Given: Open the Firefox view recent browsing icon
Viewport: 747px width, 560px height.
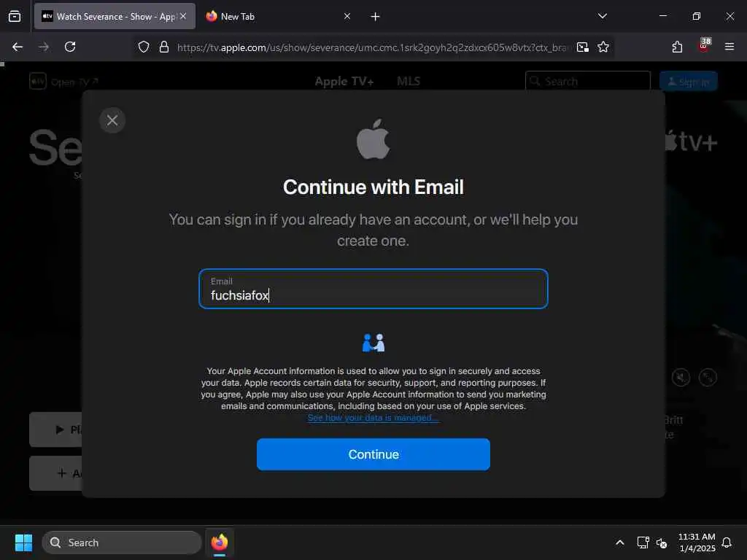Looking at the screenshot, I should click(15, 16).
